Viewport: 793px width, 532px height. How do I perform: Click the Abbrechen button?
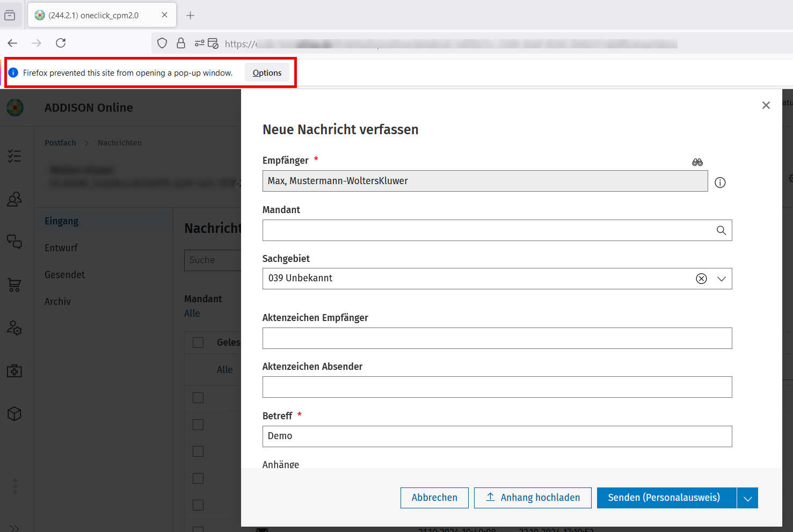(434, 498)
